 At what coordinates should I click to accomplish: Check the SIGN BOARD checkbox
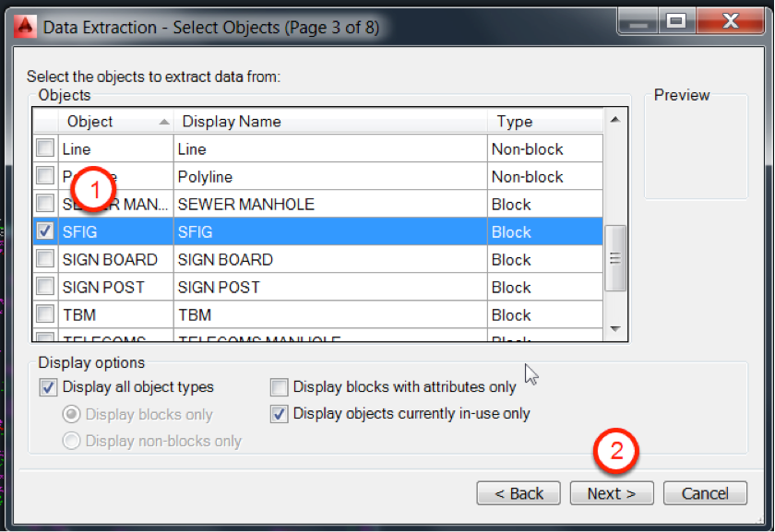(45, 259)
